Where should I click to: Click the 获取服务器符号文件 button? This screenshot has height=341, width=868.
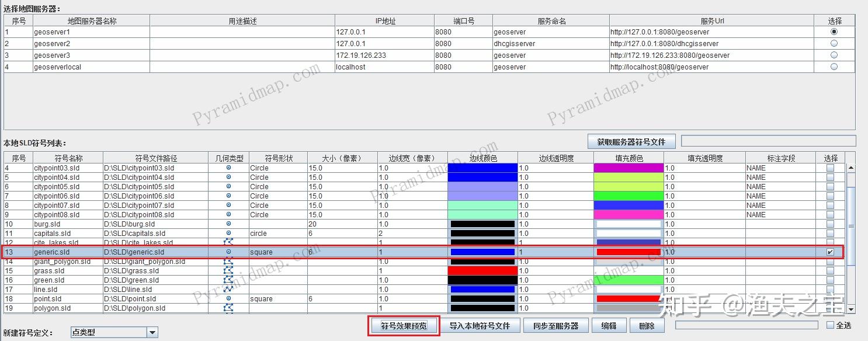(x=630, y=141)
